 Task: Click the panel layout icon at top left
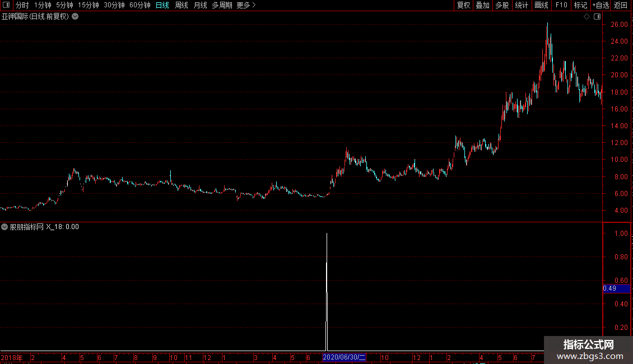[6, 5]
